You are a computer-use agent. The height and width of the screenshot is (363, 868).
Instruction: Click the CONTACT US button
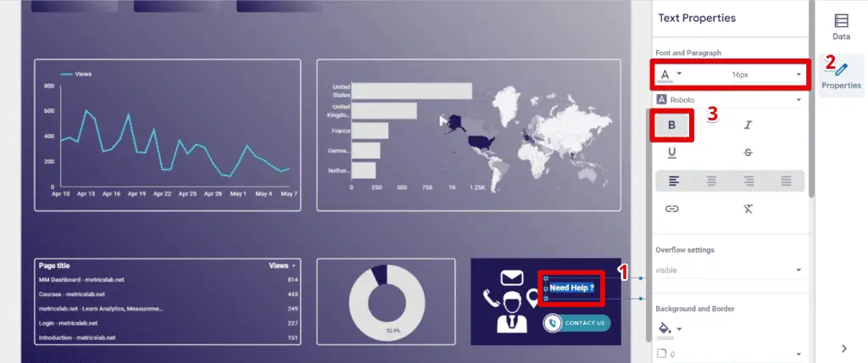click(576, 323)
